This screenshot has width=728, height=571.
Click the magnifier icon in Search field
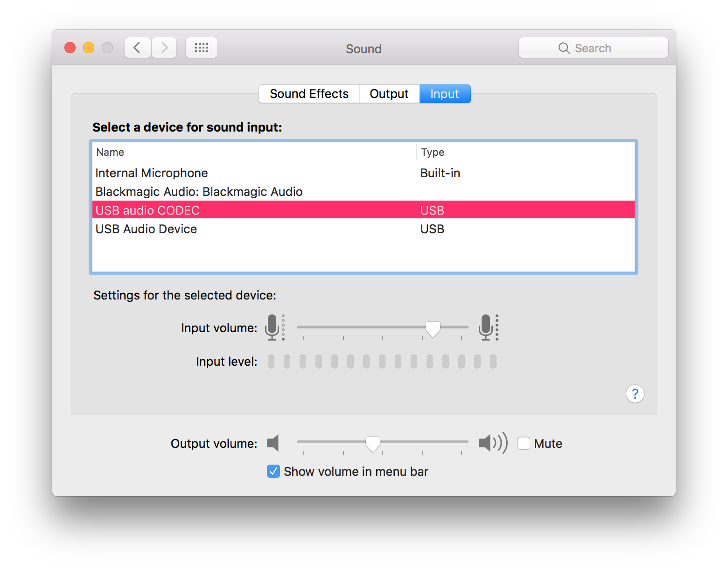coord(564,48)
